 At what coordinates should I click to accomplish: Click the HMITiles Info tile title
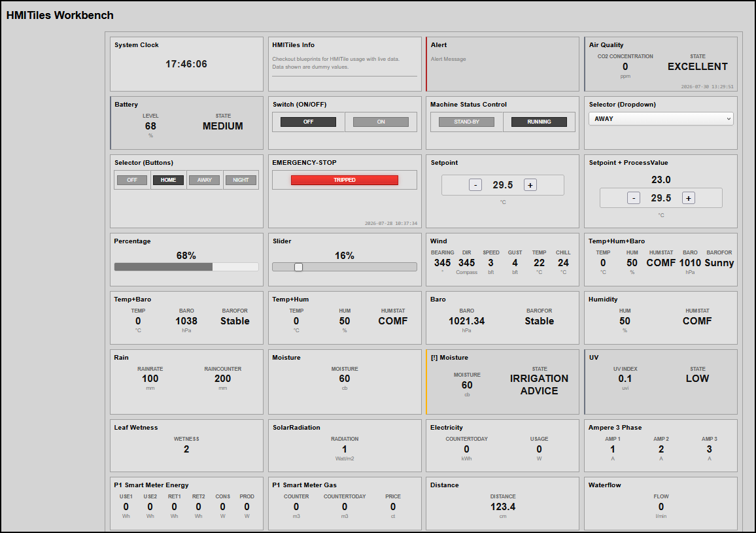(293, 45)
